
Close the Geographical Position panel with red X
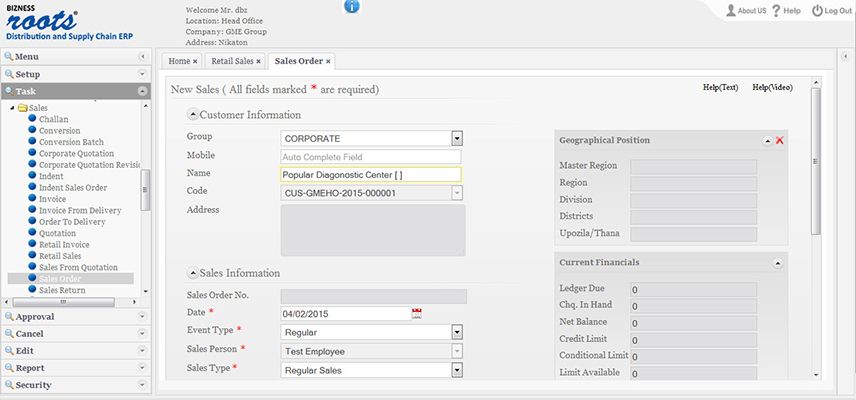(780, 140)
